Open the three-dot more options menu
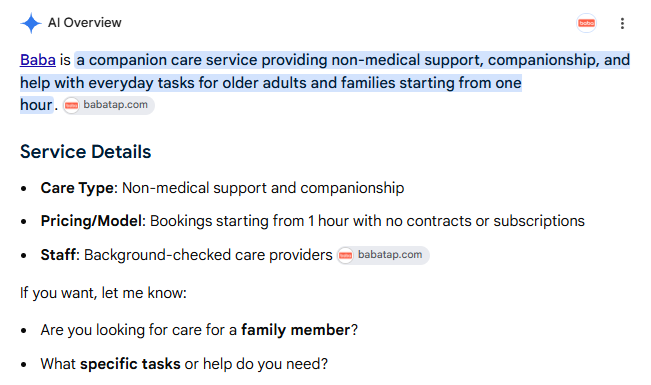The height and width of the screenshot is (385, 651). tap(622, 23)
